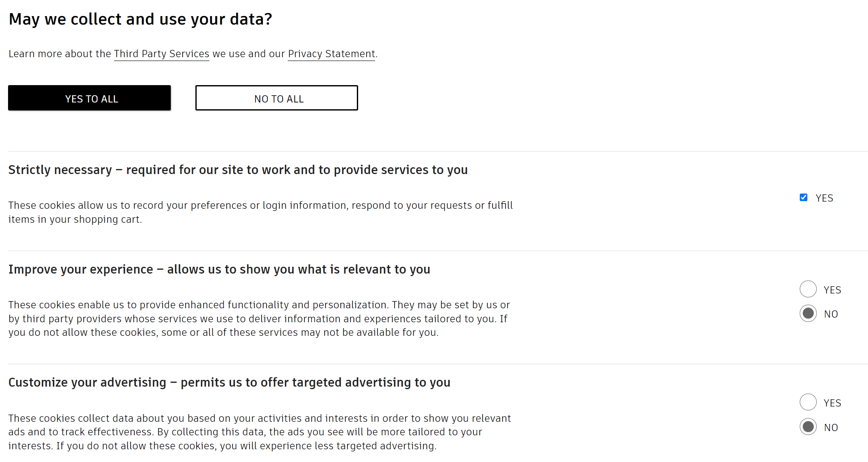This screenshot has height=462, width=868.
Task: Select YES for Improve your experience
Action: [807, 290]
